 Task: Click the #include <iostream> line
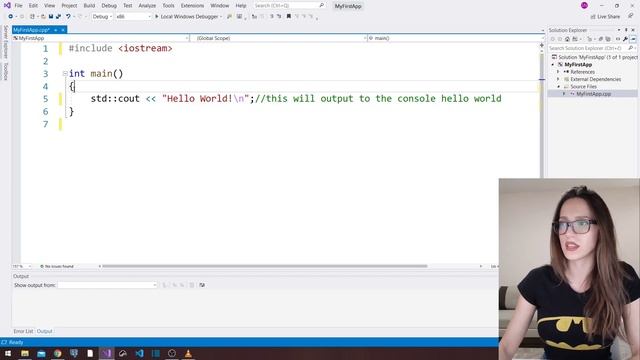pos(120,48)
